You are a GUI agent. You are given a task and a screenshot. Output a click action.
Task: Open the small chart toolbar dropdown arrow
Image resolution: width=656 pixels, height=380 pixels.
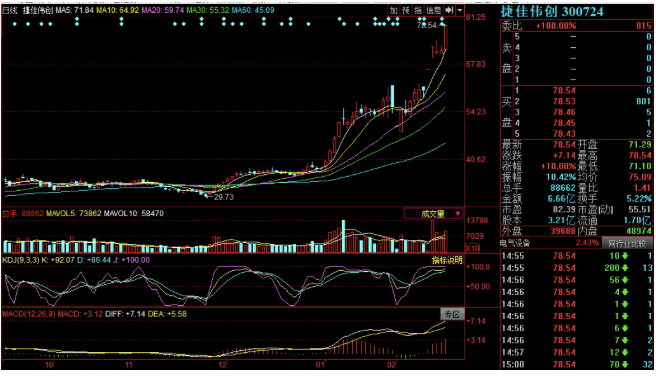459,10
